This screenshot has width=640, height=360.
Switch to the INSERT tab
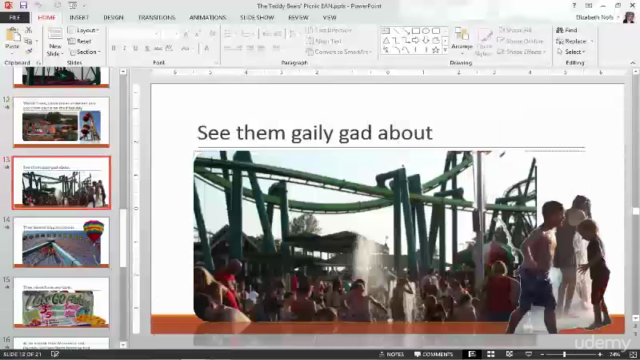point(79,18)
